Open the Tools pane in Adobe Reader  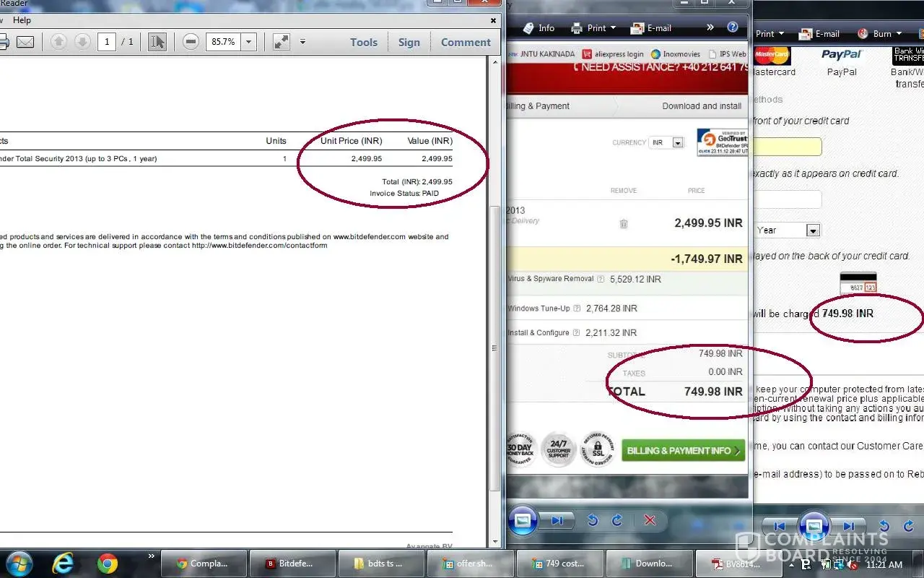(364, 43)
